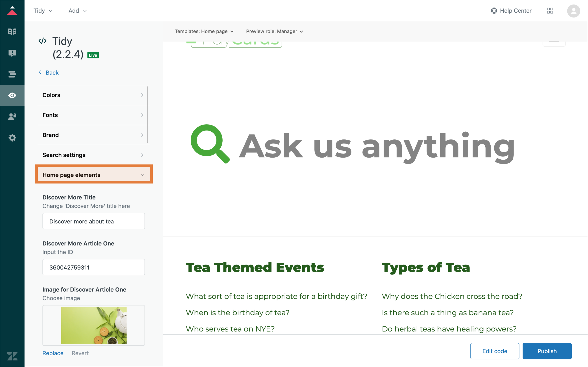
Task: Collapse the Home page elements section
Action: (x=94, y=175)
